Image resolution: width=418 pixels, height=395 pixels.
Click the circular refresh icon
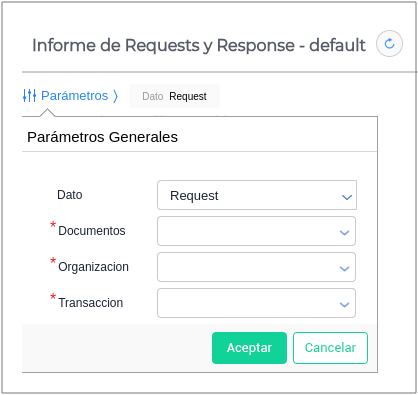point(389,44)
